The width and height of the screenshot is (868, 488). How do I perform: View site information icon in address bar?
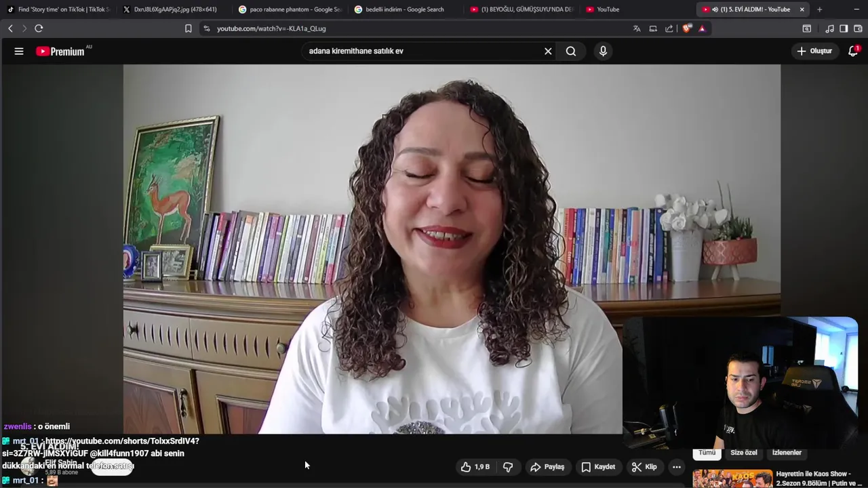pos(207,28)
